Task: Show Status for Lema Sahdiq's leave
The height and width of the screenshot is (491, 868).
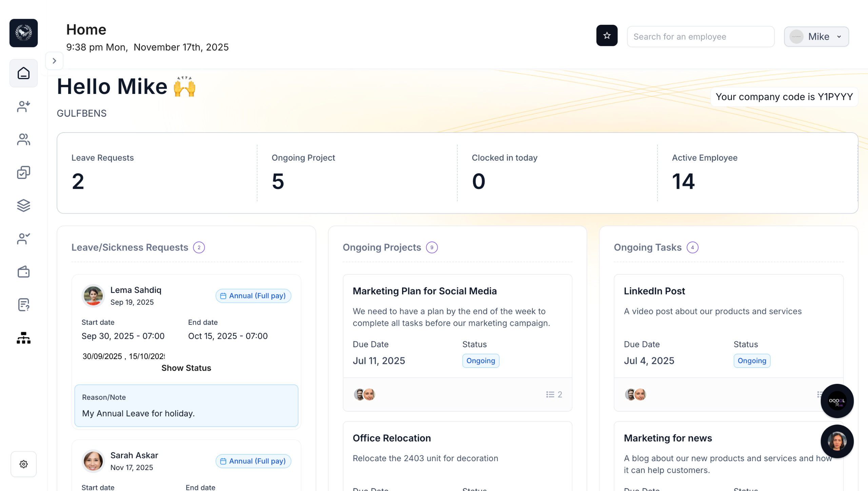Action: coord(186,368)
